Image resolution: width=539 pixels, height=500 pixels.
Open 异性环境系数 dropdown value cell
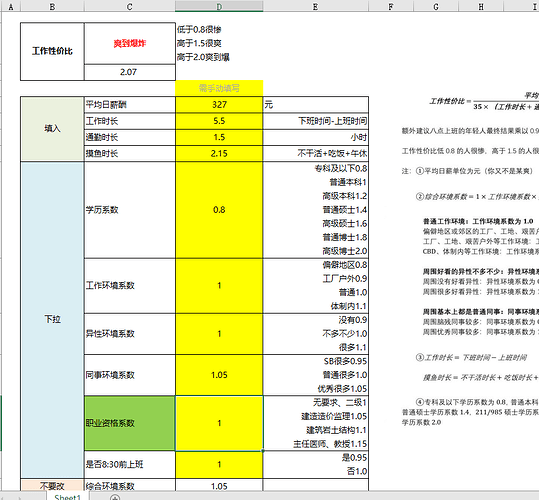219,334
